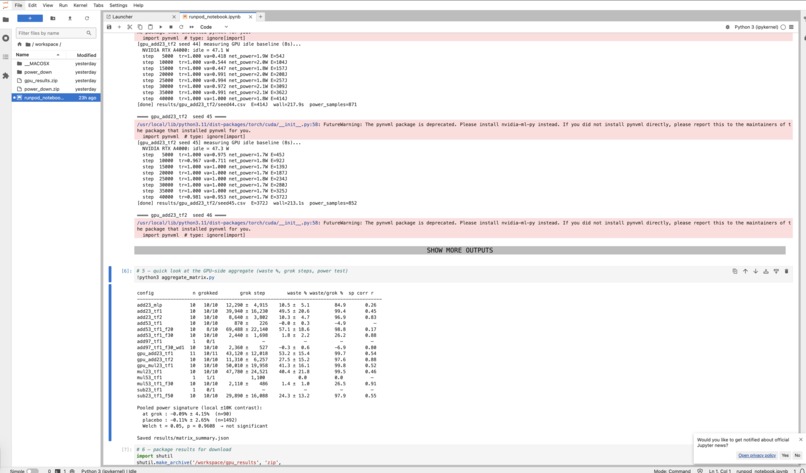
Task: Cut the selected cell with scissors icon
Action: coord(130,27)
